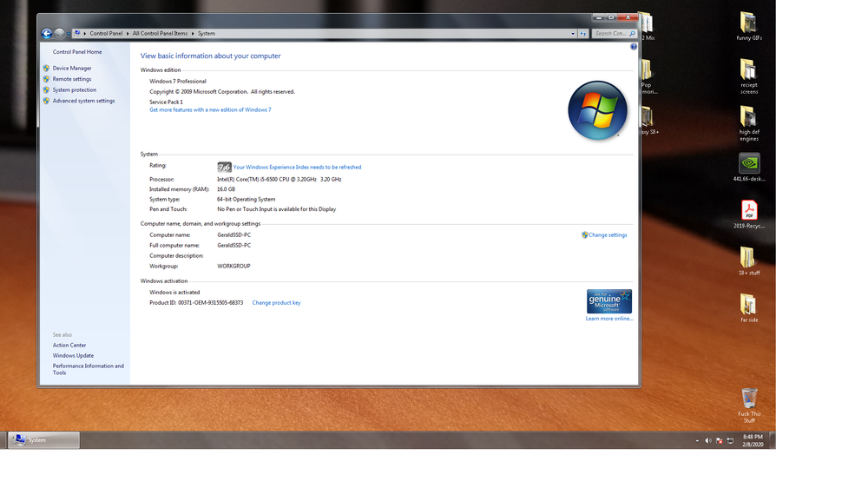868x488 pixels.
Task: Expand the recent pages dropdown beside Forward
Action: click(69, 34)
